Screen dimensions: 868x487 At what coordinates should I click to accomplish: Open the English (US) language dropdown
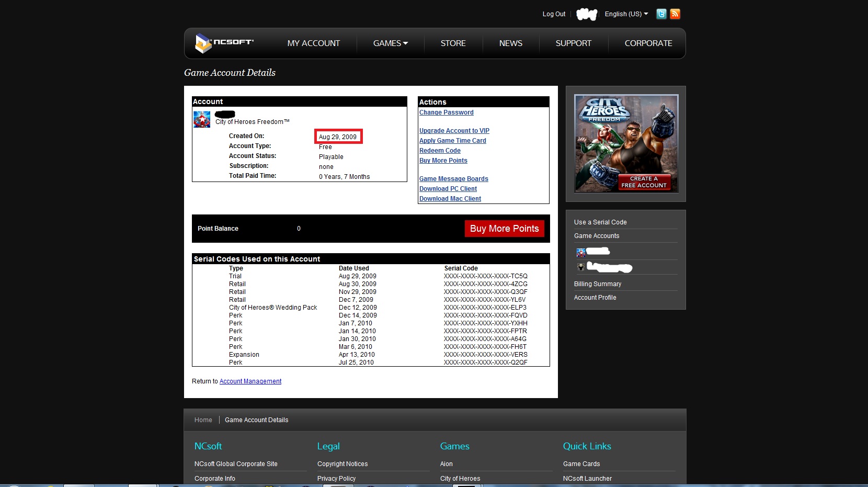(626, 14)
